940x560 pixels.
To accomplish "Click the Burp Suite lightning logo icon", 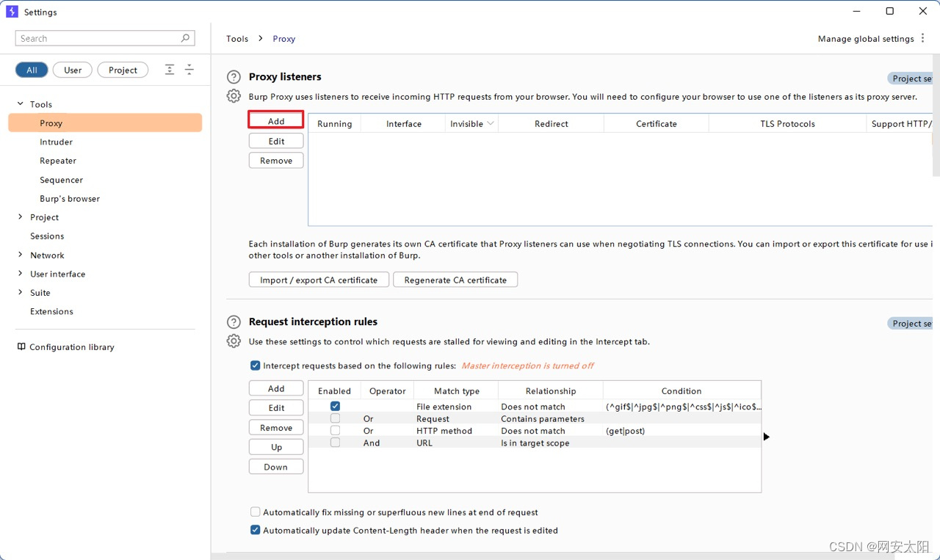I will pyautogui.click(x=12, y=12).
